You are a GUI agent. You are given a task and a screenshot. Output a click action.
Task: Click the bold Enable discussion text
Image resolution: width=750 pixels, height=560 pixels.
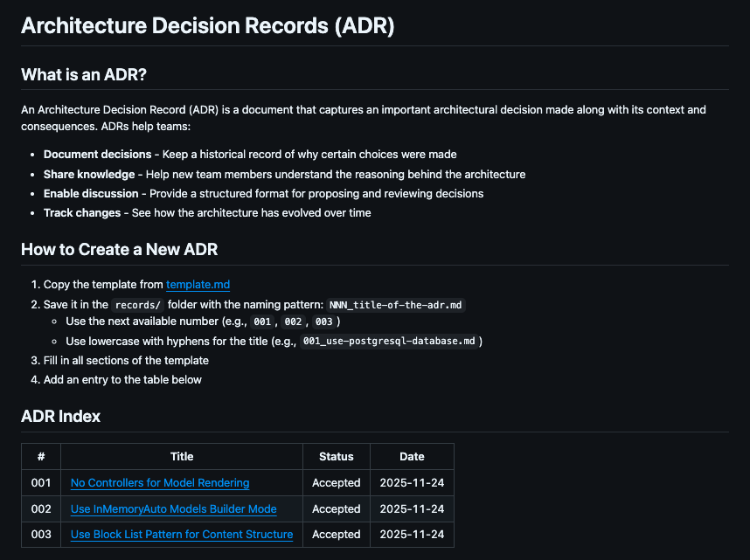pos(91,194)
